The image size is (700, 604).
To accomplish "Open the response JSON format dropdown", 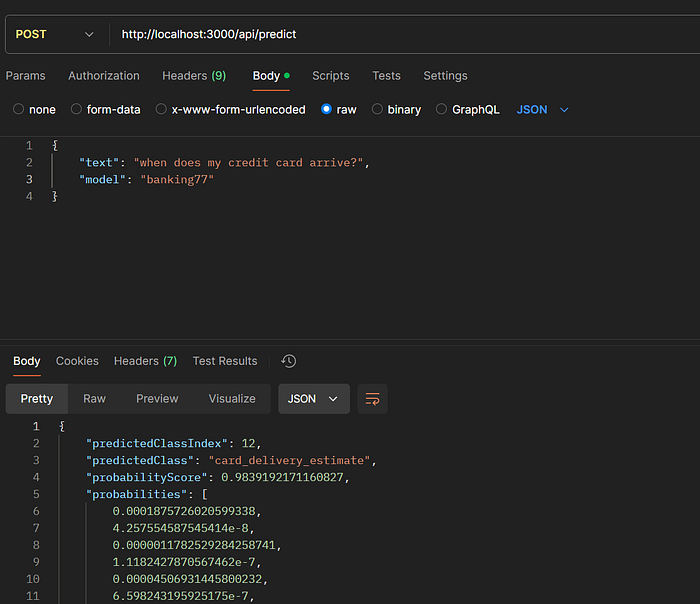I will point(313,399).
